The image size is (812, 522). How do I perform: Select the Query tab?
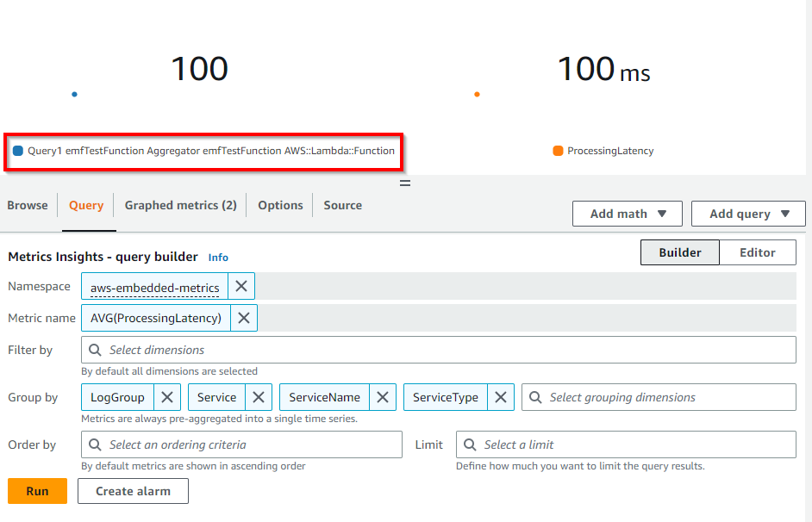(86, 205)
